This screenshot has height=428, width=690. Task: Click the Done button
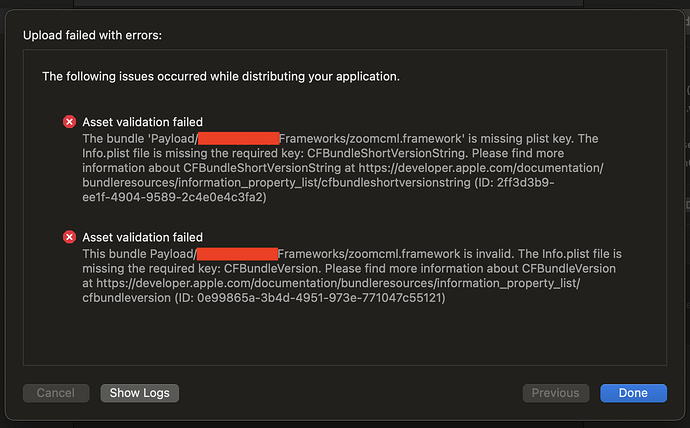pos(633,393)
